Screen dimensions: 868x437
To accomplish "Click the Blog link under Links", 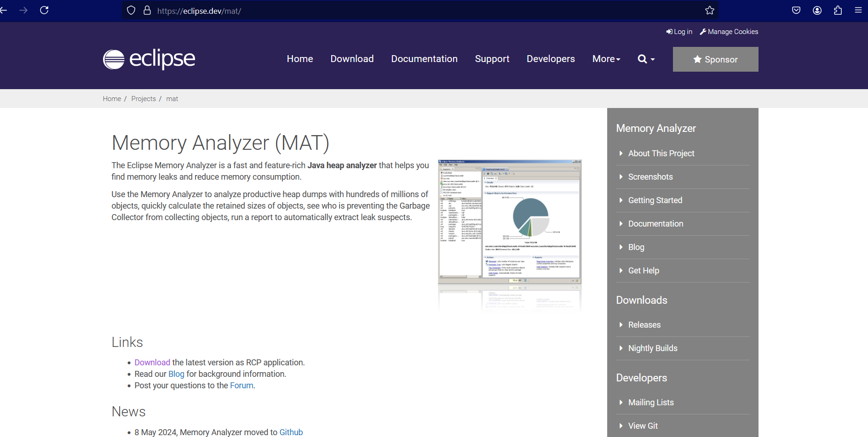I will (x=176, y=374).
